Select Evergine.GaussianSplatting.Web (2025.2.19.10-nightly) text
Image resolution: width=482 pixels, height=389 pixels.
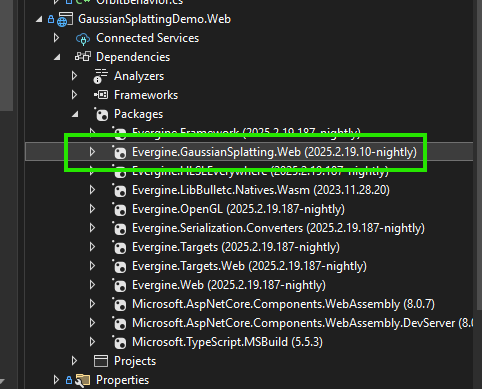click(274, 152)
